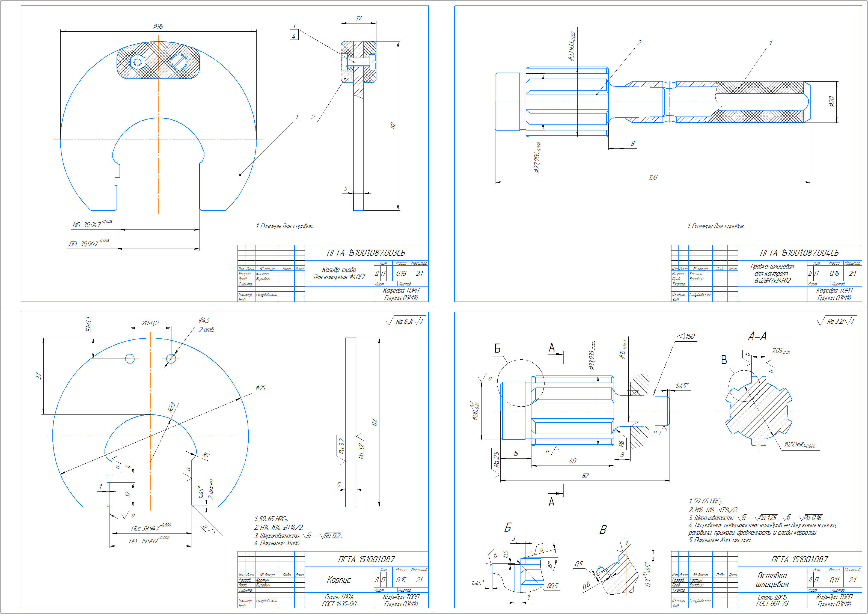This screenshot has width=868, height=614.
Task: Click the 20±0,2 hole spacing dimension
Action: click(150, 323)
